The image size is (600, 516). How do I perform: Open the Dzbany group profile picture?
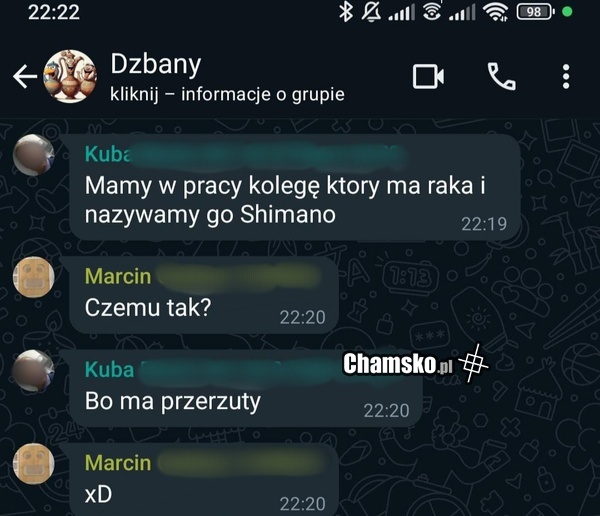tap(70, 76)
